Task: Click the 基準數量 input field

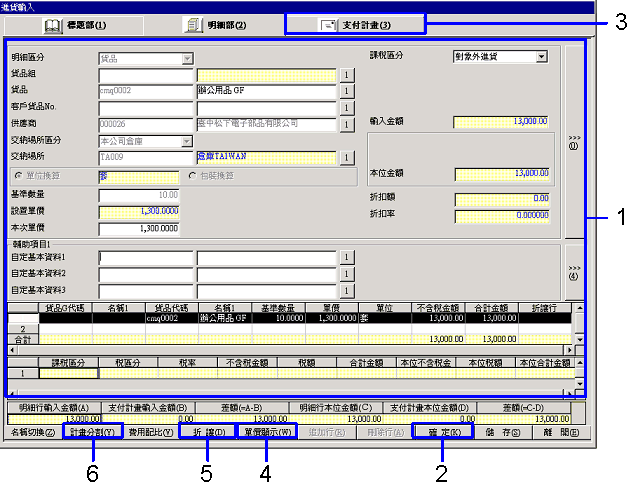Action: pos(140,194)
